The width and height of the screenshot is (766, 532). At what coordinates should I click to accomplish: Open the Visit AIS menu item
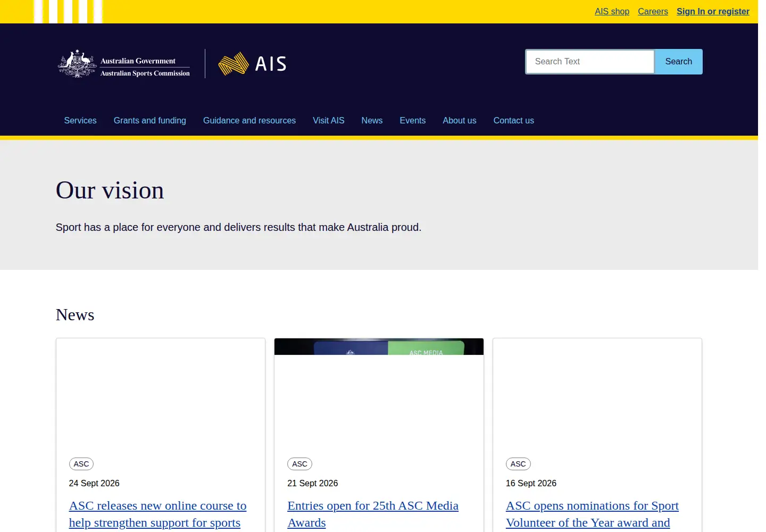329,121
